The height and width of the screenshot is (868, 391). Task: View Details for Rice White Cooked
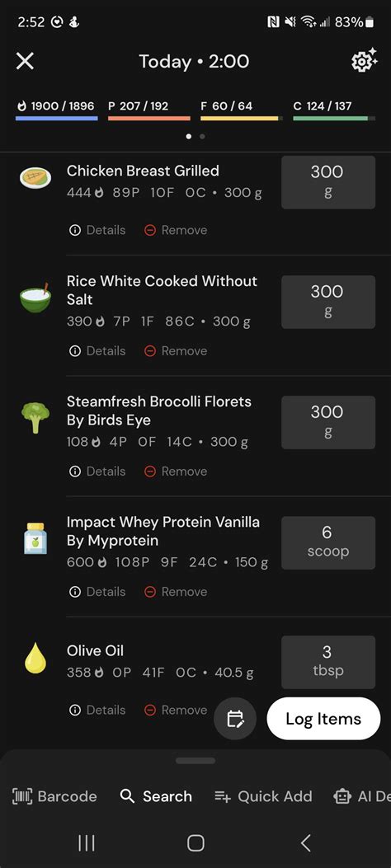coord(97,351)
